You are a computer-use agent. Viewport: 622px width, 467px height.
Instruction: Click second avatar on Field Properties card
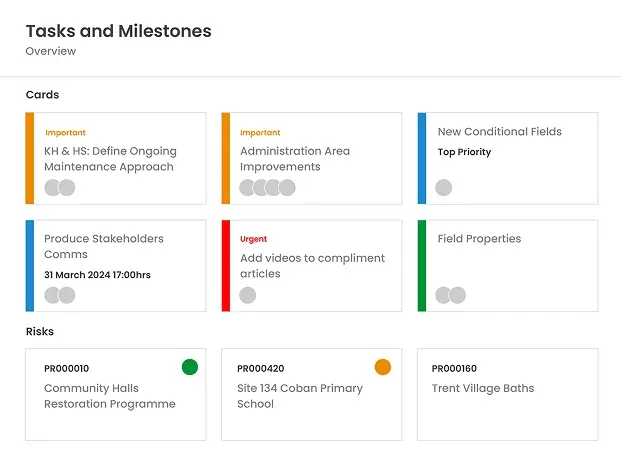458,295
